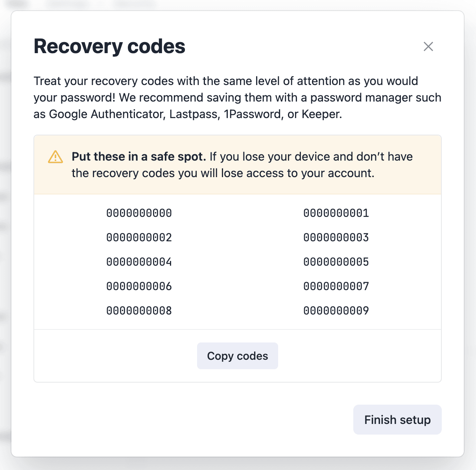Viewport: 476px width, 470px height.
Task: Click the X icon to dismiss Recovery codes
Action: coord(428,46)
